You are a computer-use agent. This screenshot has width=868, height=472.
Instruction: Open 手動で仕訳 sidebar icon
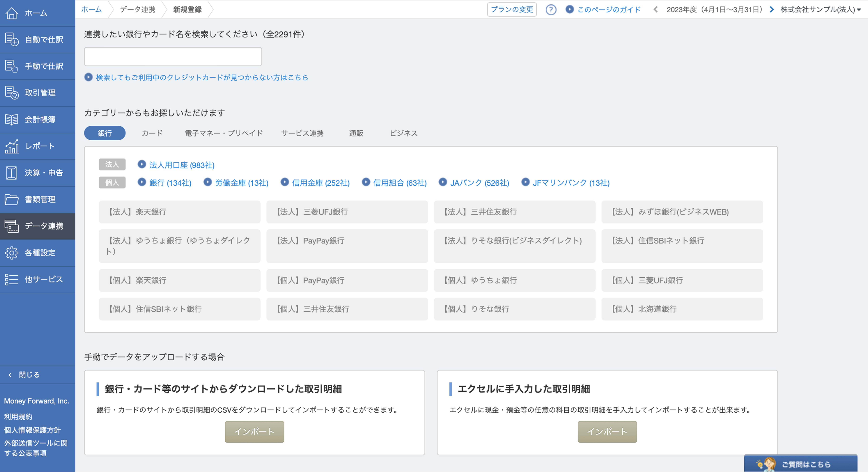click(12, 66)
